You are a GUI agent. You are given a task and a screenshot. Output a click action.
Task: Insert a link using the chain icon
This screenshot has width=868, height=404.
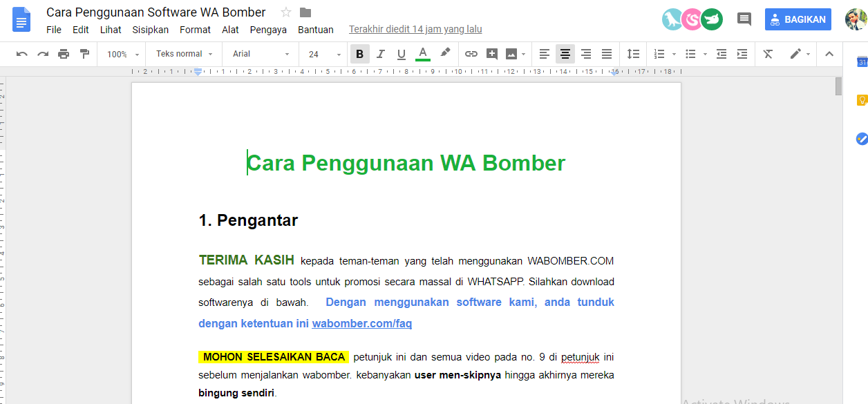click(471, 54)
